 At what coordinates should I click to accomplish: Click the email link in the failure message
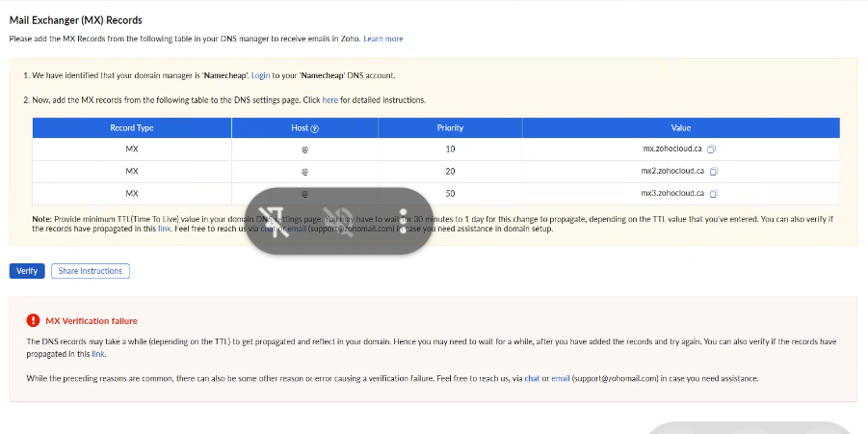pos(560,378)
